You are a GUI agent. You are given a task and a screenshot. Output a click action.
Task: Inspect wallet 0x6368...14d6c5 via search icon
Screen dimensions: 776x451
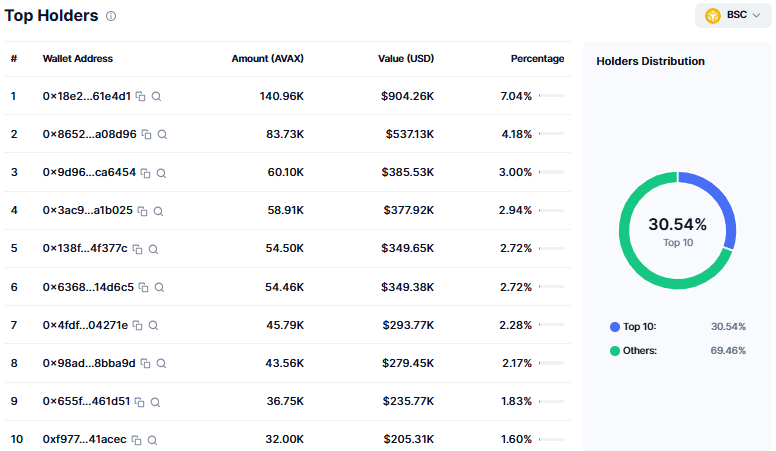point(159,287)
